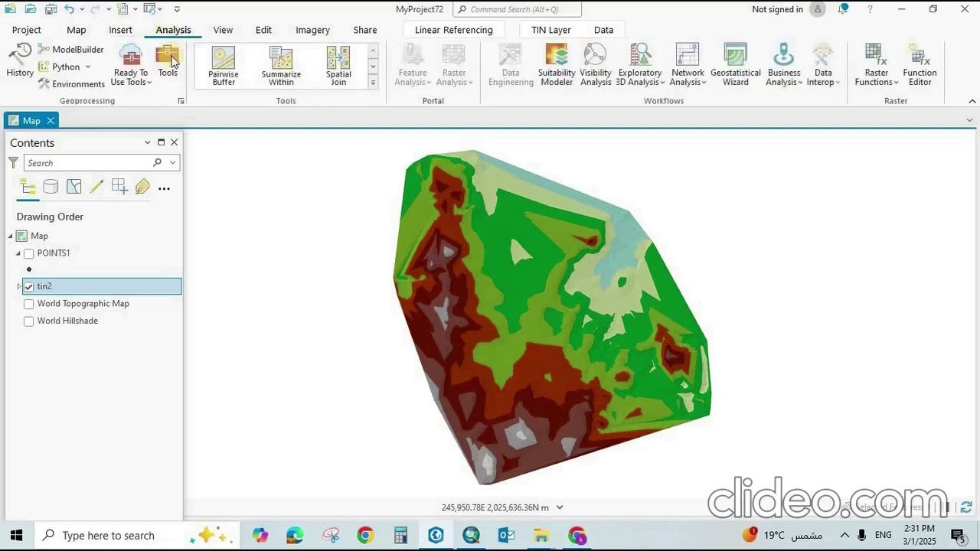Click Not signed in account link

click(x=777, y=9)
